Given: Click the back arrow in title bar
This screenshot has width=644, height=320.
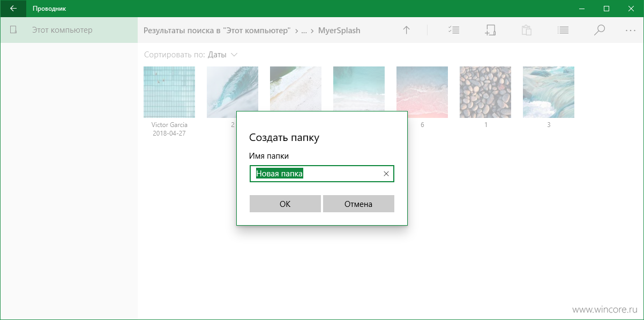Looking at the screenshot, I should tap(13, 9).
